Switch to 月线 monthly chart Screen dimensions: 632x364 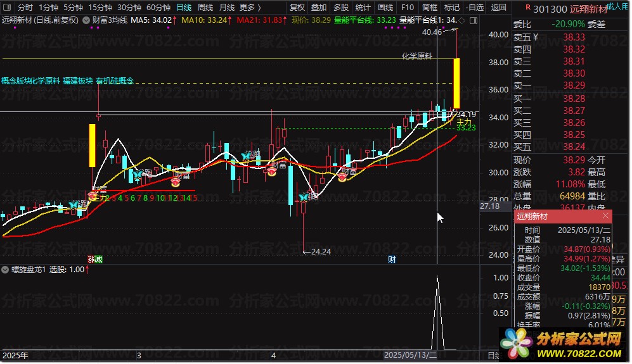[226, 7]
